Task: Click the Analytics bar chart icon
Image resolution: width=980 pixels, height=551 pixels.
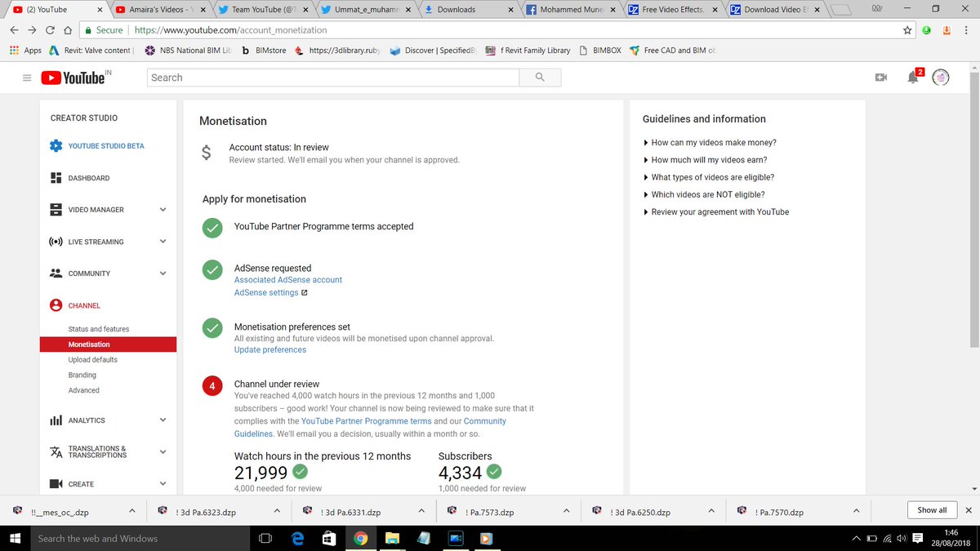Action: pyautogui.click(x=56, y=420)
